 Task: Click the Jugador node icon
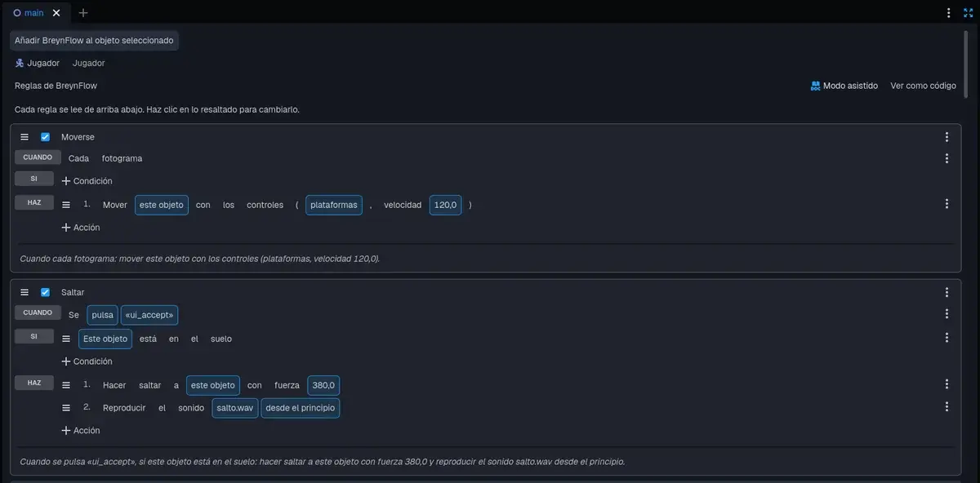pos(20,63)
